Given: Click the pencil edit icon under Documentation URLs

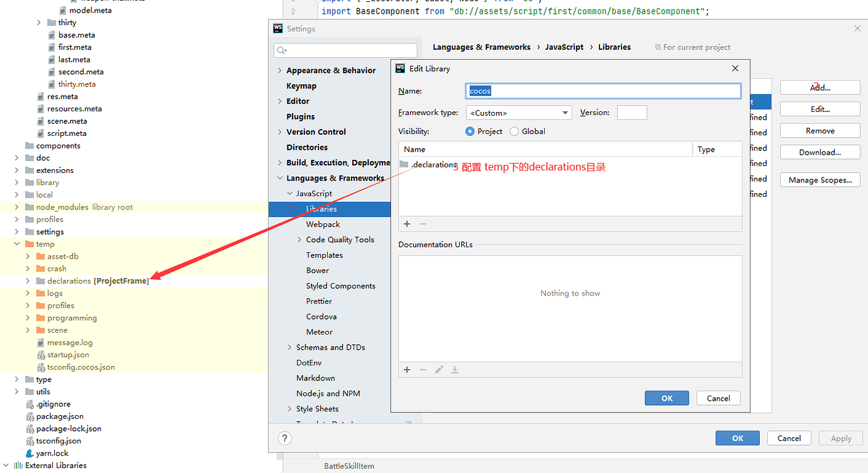Looking at the screenshot, I should pyautogui.click(x=438, y=370).
